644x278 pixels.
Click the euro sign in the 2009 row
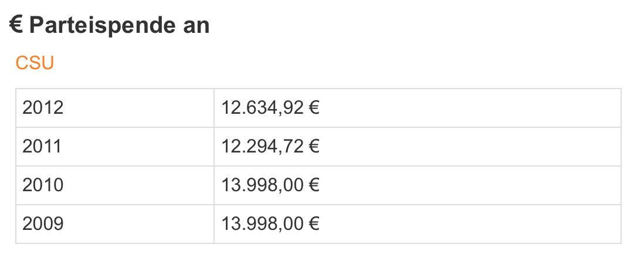click(314, 224)
